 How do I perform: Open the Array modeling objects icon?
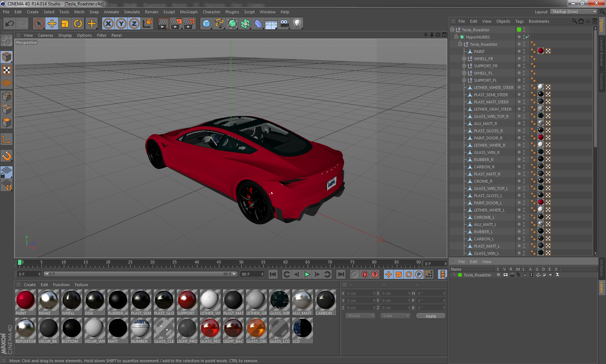pyautogui.click(x=246, y=24)
